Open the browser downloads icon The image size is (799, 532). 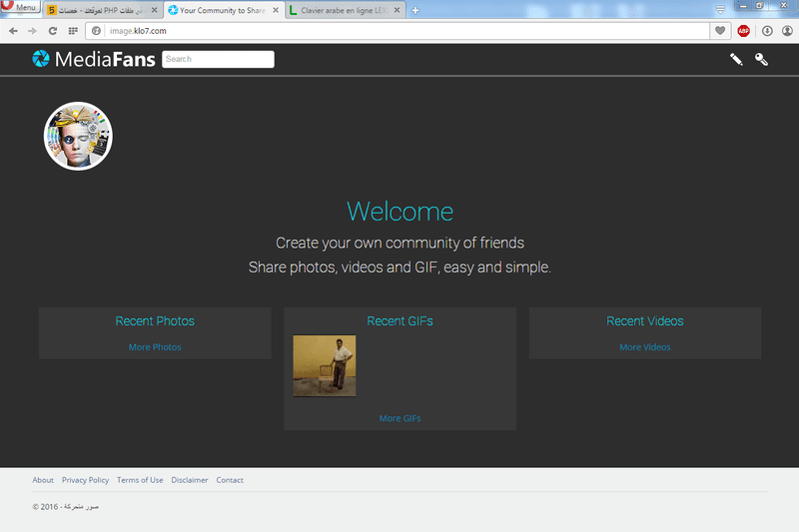pyautogui.click(x=766, y=31)
